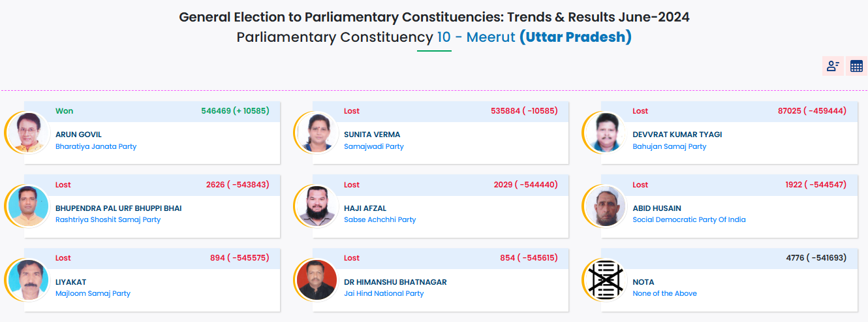Click Devvrat Kumar Tyagi's photo
The width and height of the screenshot is (868, 322).
[x=605, y=133]
